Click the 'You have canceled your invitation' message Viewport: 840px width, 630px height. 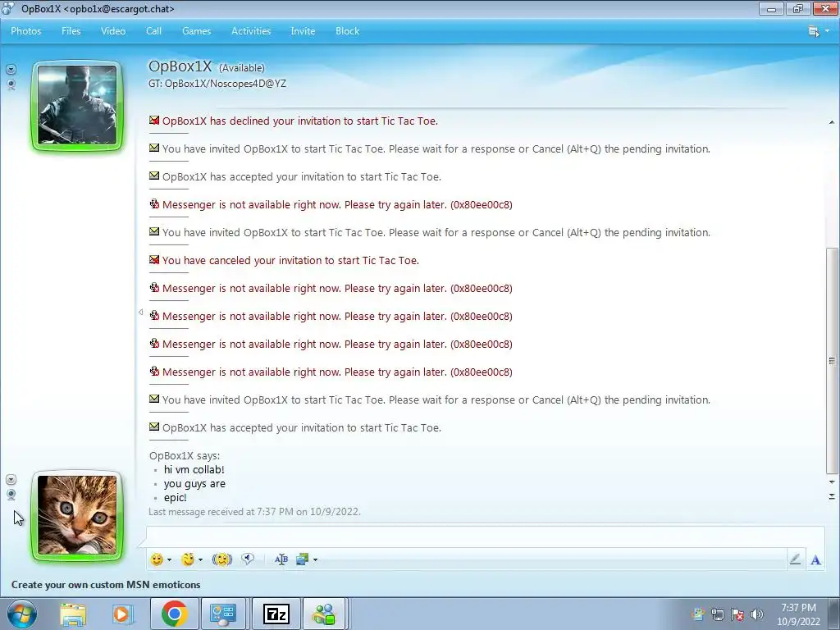(x=291, y=260)
